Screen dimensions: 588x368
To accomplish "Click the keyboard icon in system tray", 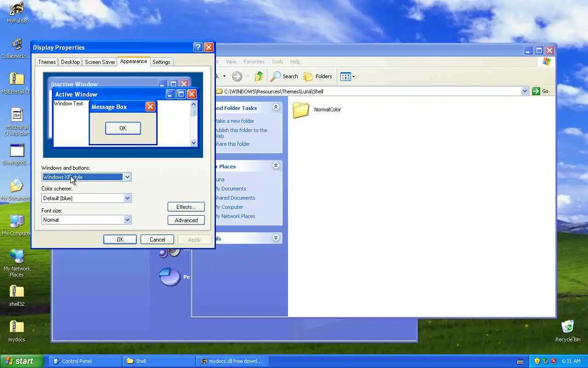I will point(520,361).
